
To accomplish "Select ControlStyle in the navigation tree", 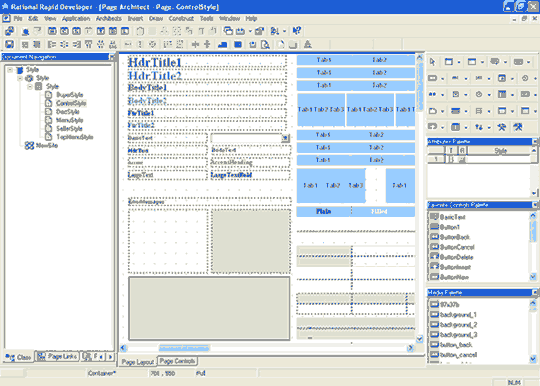I will pyautogui.click(x=71, y=103).
